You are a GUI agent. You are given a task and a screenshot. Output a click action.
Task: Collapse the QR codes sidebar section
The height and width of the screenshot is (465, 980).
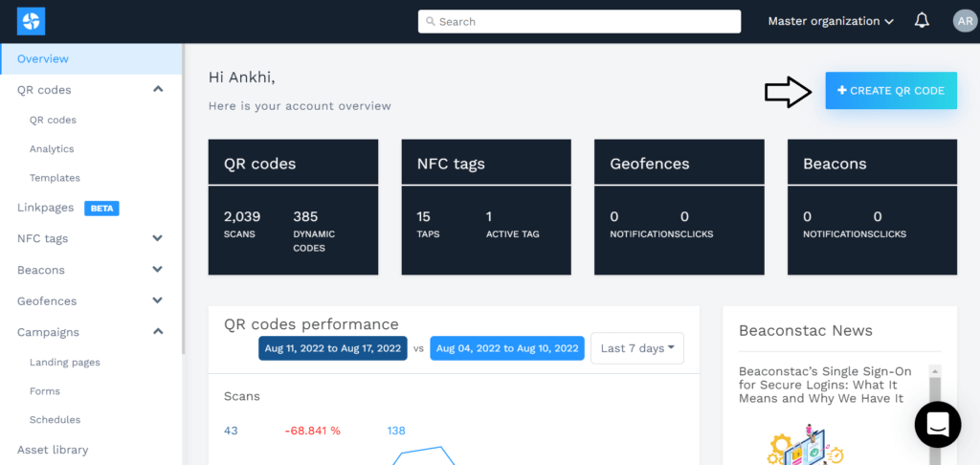pos(158,89)
